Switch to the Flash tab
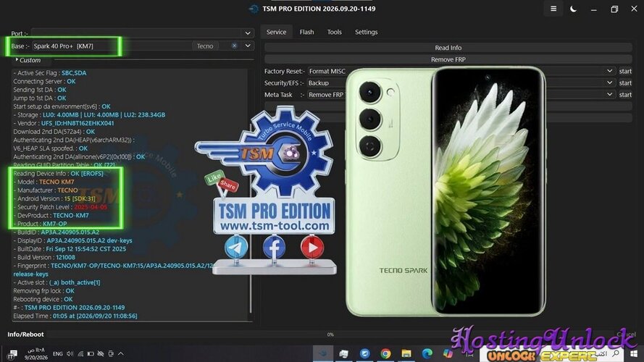 pyautogui.click(x=306, y=32)
